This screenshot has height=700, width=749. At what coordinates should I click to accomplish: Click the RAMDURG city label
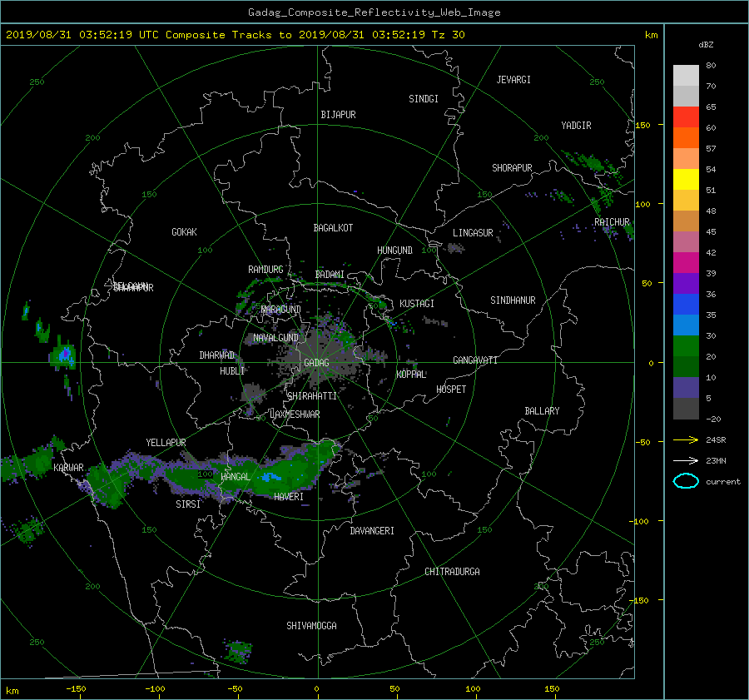(x=265, y=270)
